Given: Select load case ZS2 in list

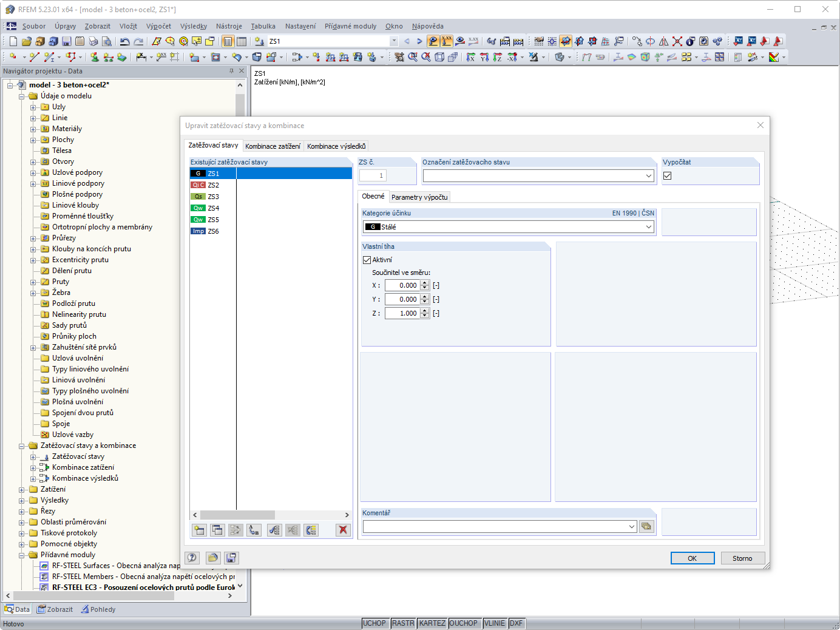Looking at the screenshot, I should click(271, 185).
